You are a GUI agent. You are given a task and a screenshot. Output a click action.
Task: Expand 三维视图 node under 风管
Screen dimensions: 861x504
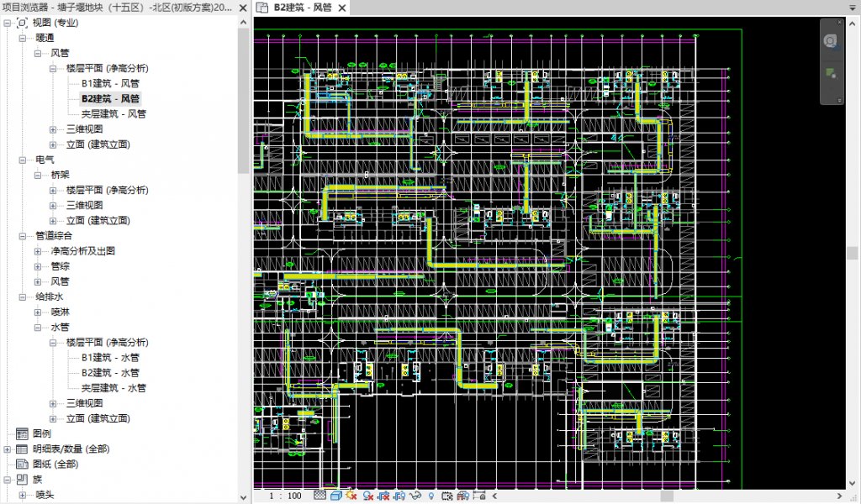coord(54,129)
